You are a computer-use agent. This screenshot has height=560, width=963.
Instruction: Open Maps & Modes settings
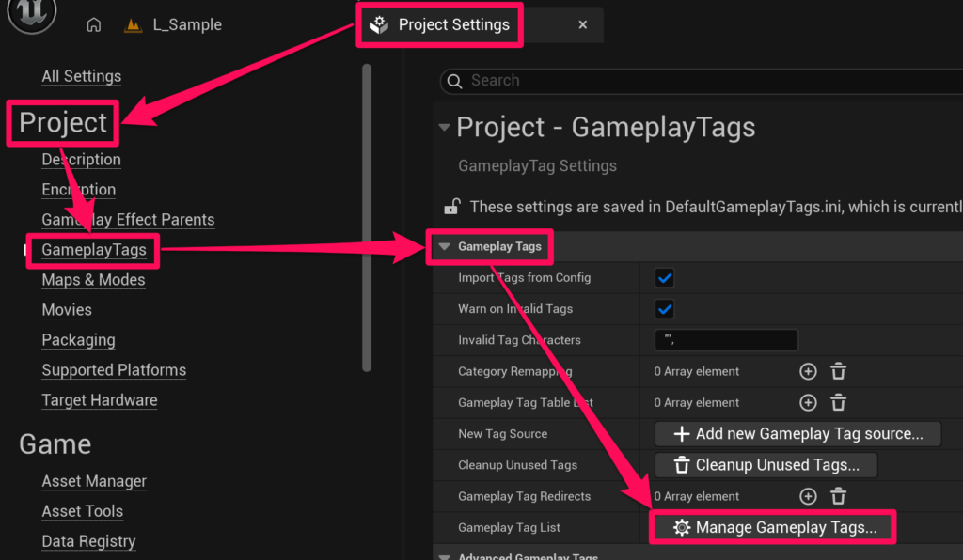[x=93, y=280]
